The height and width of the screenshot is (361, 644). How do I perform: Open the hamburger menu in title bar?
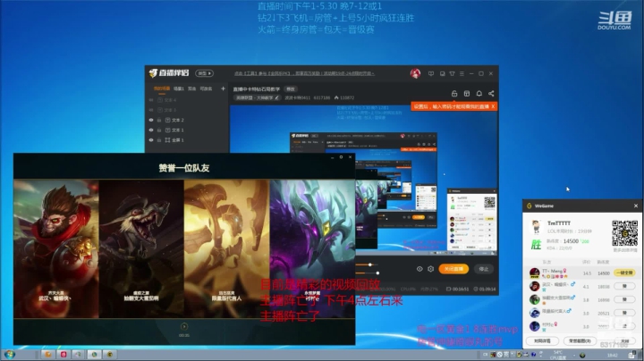point(462,74)
